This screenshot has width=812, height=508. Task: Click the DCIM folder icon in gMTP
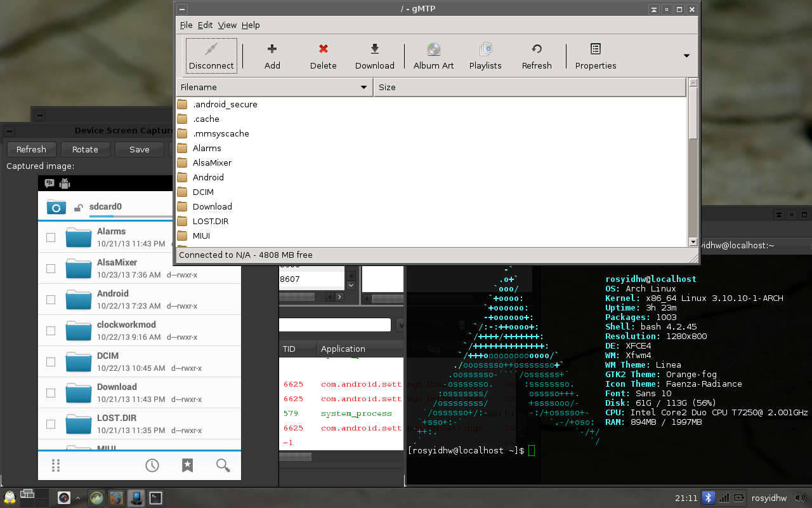click(x=182, y=192)
